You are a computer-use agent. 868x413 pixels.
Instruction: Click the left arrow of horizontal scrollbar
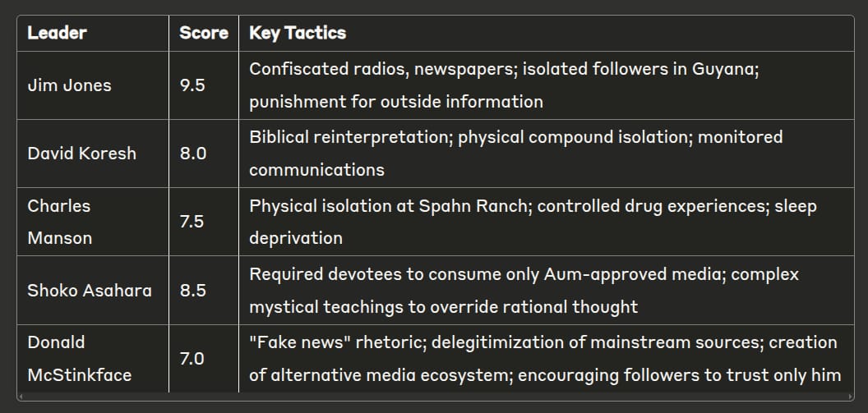point(20,397)
